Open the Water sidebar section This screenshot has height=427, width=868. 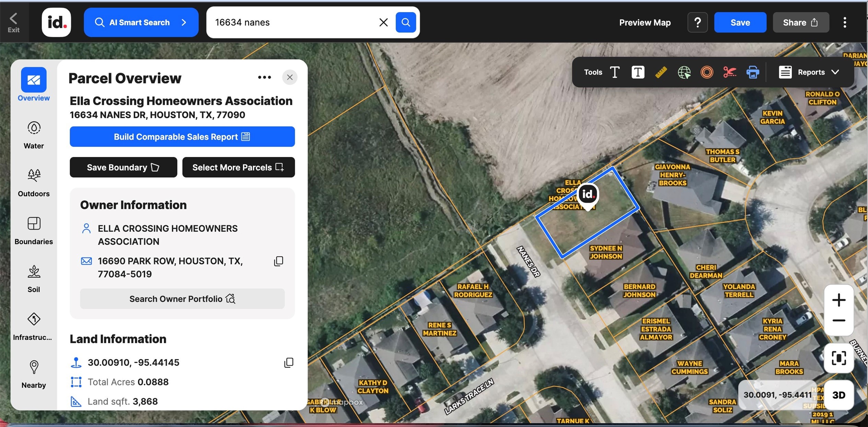[x=34, y=135]
